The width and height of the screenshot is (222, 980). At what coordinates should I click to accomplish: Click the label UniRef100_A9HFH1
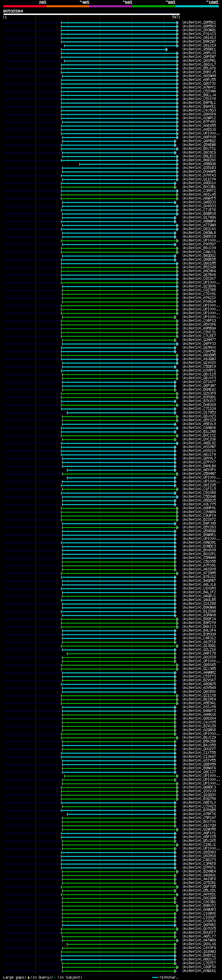point(199,508)
